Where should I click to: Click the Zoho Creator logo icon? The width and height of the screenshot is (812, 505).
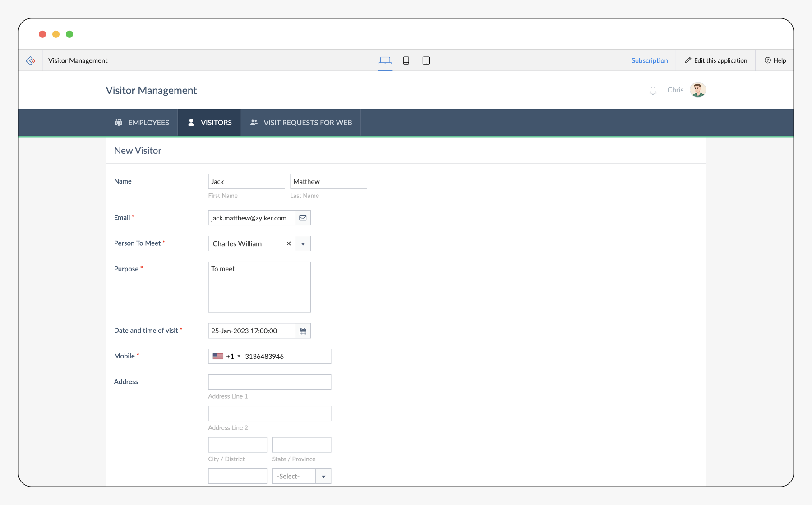[31, 60]
